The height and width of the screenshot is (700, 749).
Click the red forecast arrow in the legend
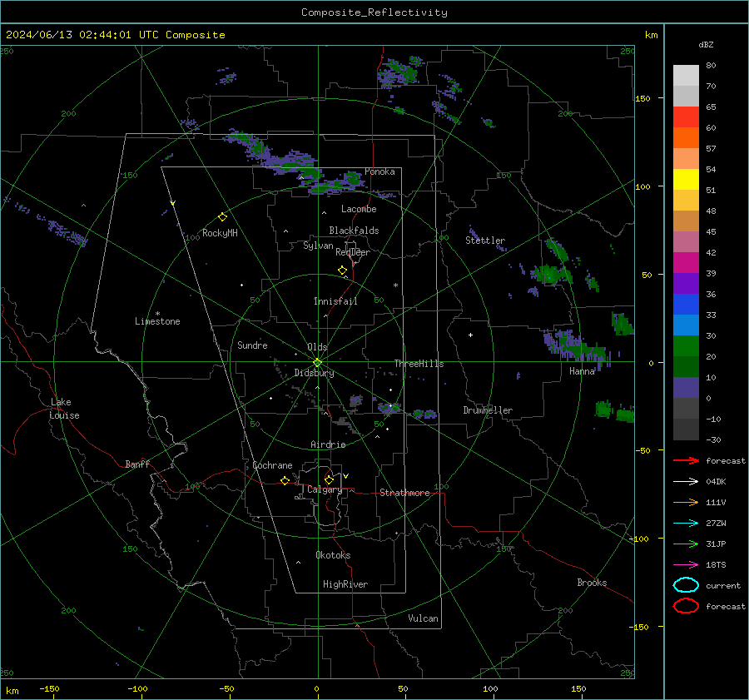tap(686, 460)
